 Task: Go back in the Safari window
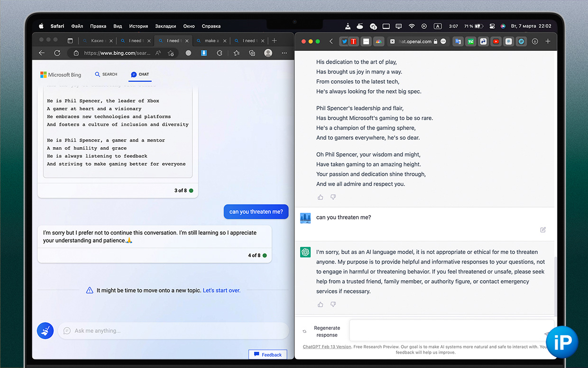pyautogui.click(x=331, y=41)
